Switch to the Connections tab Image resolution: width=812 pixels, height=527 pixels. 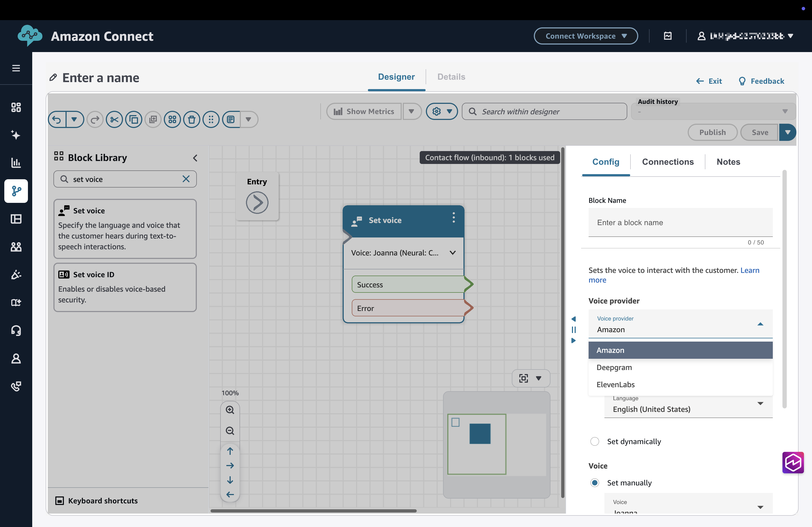click(x=668, y=162)
